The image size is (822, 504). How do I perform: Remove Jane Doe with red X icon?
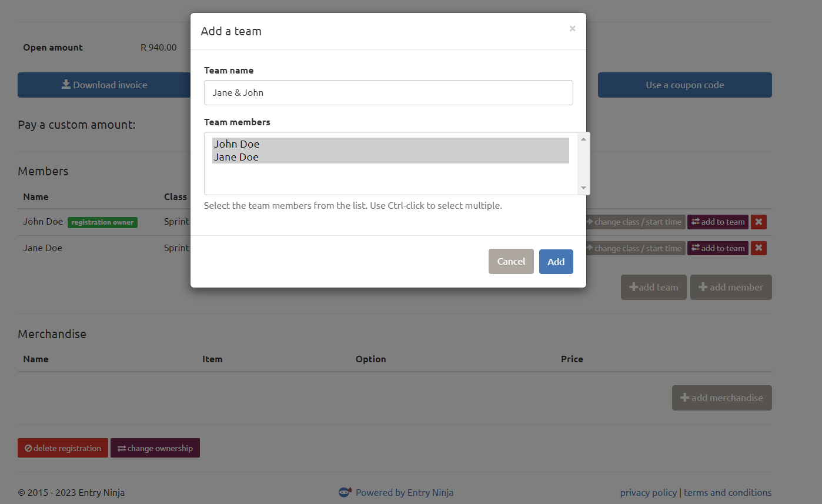(758, 248)
